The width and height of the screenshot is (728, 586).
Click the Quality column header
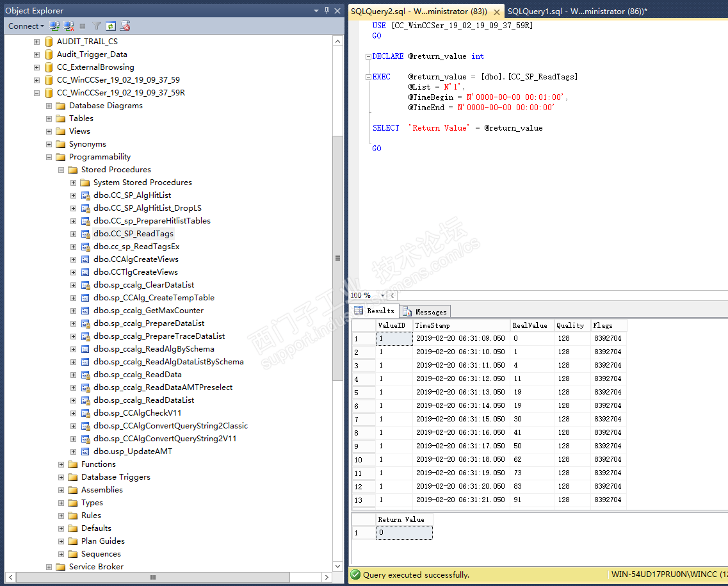pyautogui.click(x=572, y=325)
